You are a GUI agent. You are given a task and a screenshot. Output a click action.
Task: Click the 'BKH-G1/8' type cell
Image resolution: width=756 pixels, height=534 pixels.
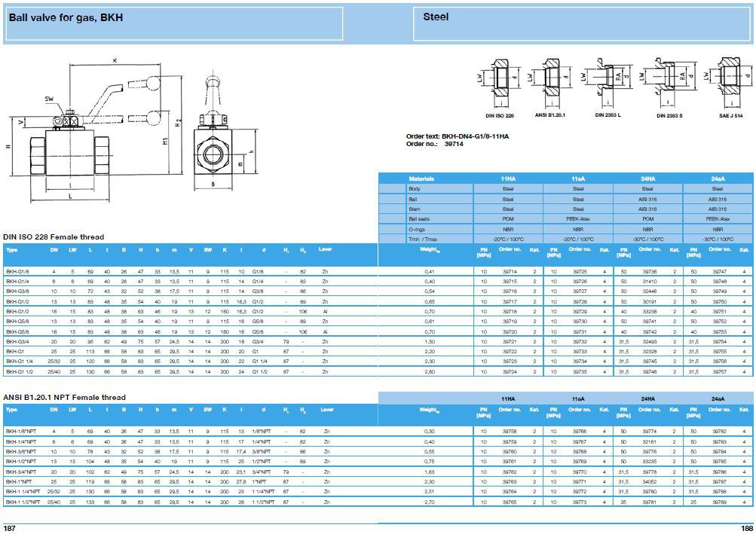(x=17, y=272)
